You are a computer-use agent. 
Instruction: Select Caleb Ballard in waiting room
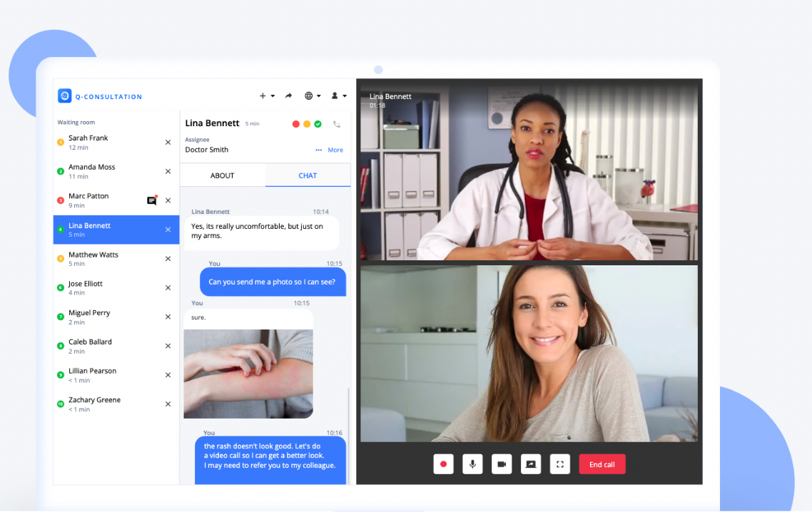click(x=116, y=346)
